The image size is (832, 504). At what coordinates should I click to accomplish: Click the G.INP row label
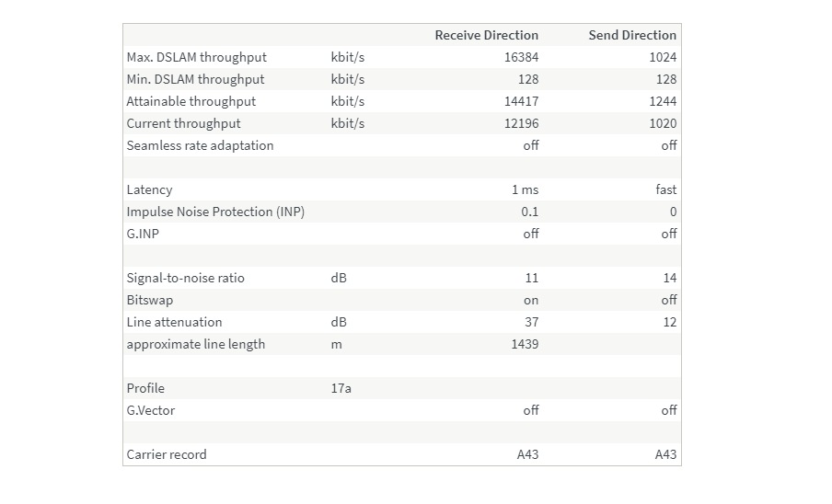143,234
